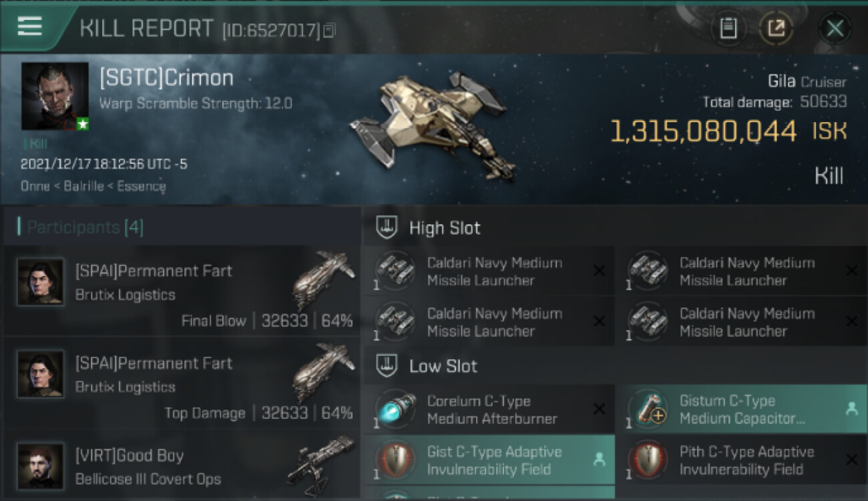
Task: Click the first Caldari Navy Medium Missile Launcher
Action: click(x=488, y=271)
